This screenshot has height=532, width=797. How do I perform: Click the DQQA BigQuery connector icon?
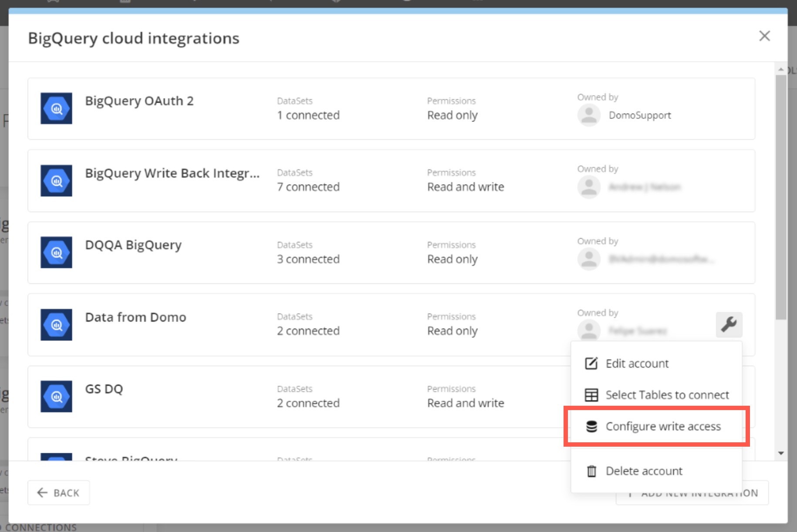(x=56, y=253)
